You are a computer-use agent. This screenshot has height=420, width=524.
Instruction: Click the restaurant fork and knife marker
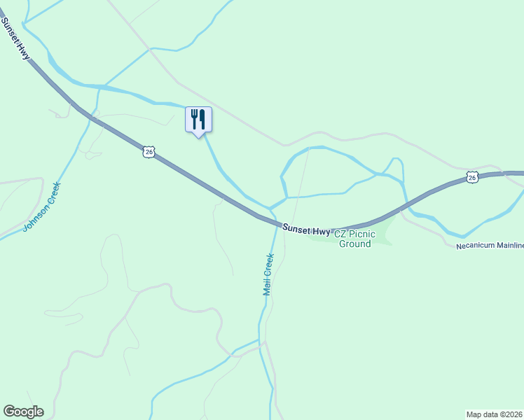pos(198,119)
